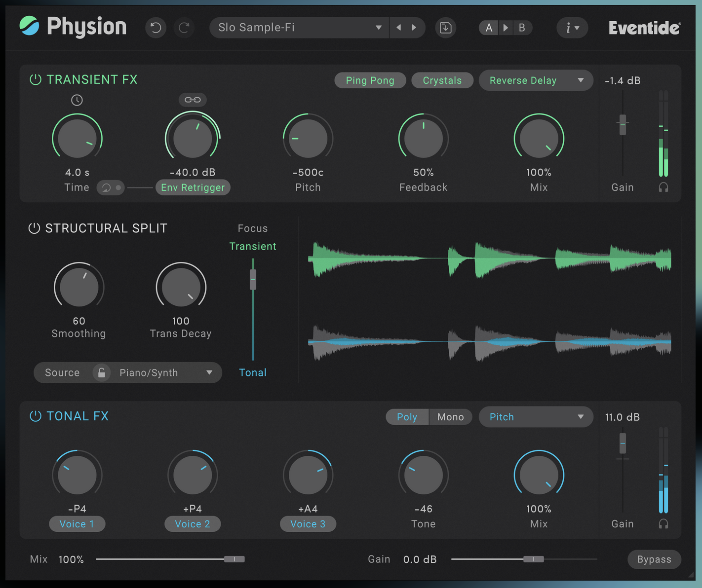Screen dimensions: 702x588
Task: Select Poly mode
Action: click(x=407, y=417)
